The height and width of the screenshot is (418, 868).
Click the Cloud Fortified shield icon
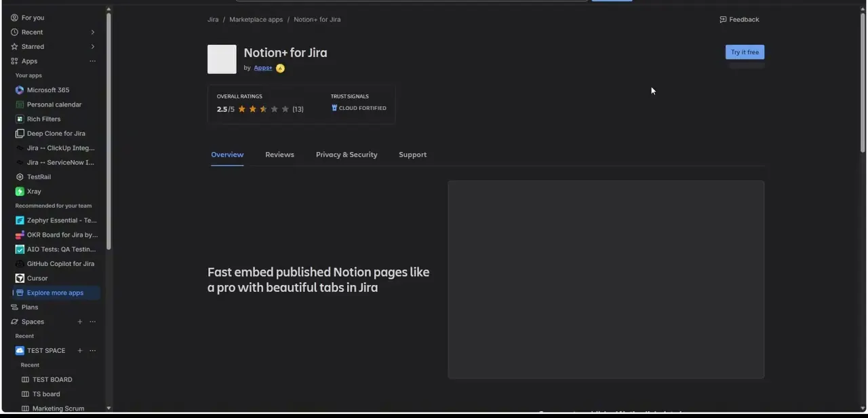(334, 108)
